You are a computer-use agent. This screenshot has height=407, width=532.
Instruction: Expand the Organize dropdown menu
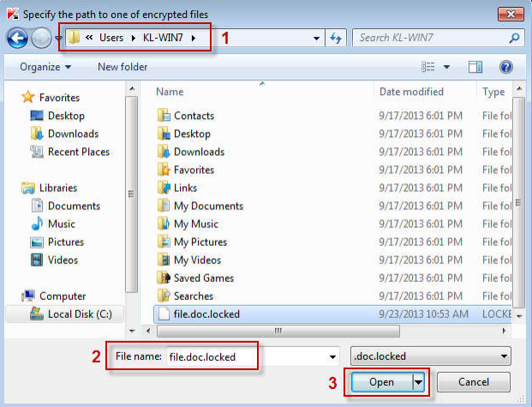click(45, 67)
